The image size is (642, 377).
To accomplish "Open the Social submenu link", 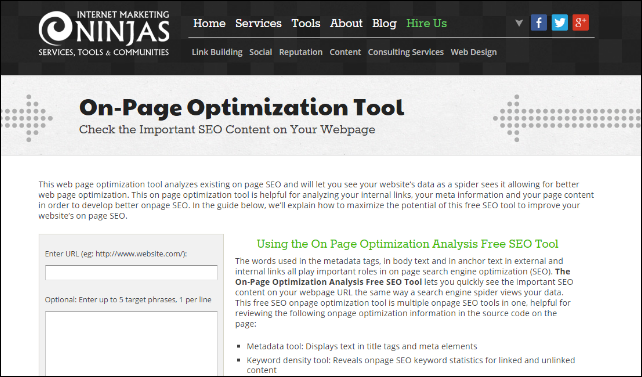I will point(261,52).
